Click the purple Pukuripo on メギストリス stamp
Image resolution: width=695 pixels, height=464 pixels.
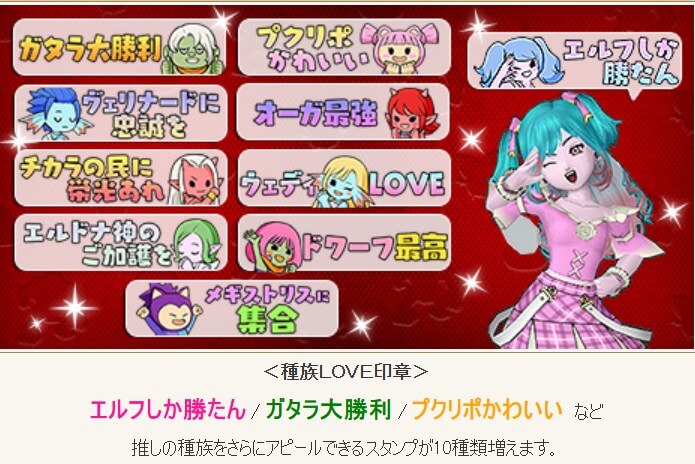tap(168, 309)
